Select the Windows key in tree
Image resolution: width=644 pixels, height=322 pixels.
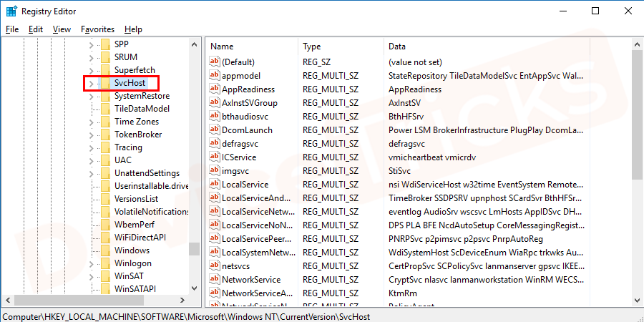coord(132,250)
